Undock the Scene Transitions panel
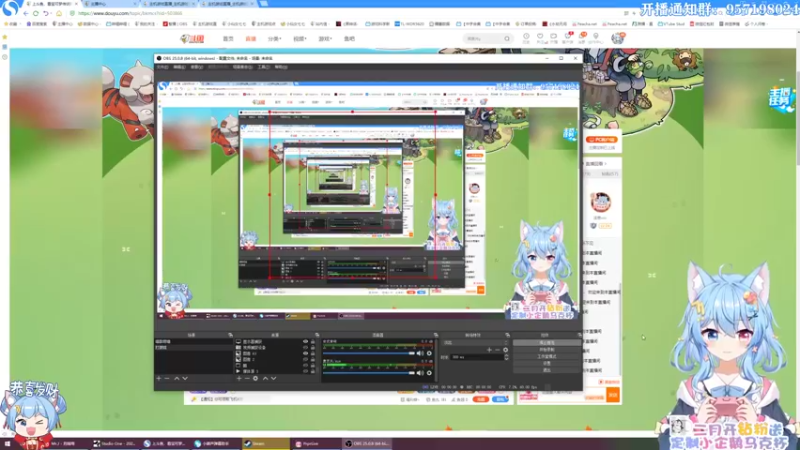 [x=507, y=335]
